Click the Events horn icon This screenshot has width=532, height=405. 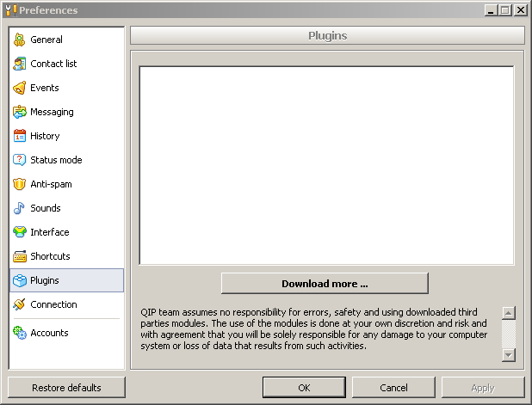(x=20, y=88)
